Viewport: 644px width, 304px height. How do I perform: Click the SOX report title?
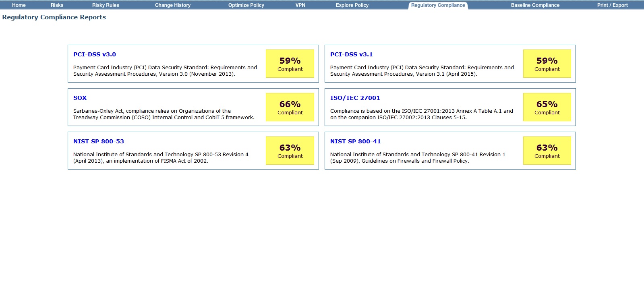(80, 98)
